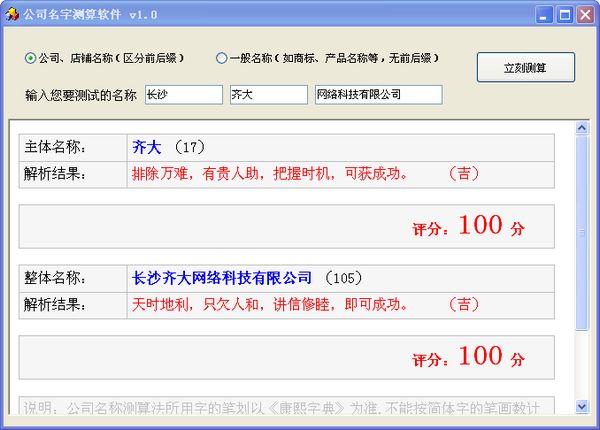Click 长沙齐大网络科技有限公司 (105) result text
The width and height of the screenshot is (600, 430).
247,278
